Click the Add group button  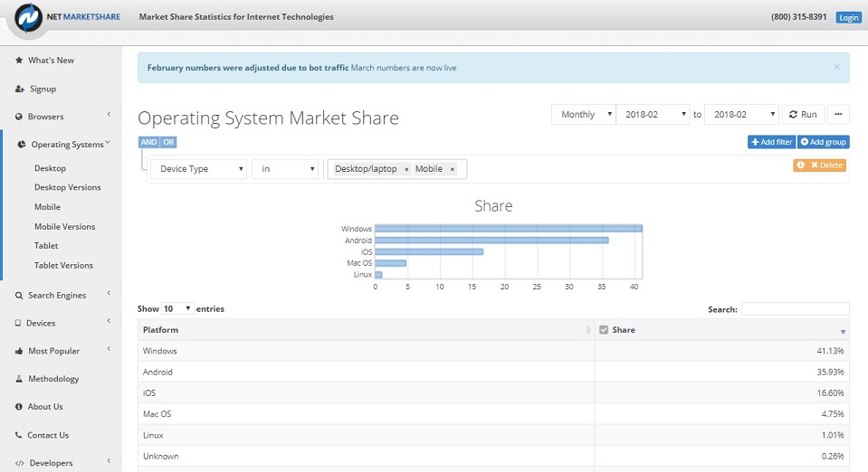point(823,142)
